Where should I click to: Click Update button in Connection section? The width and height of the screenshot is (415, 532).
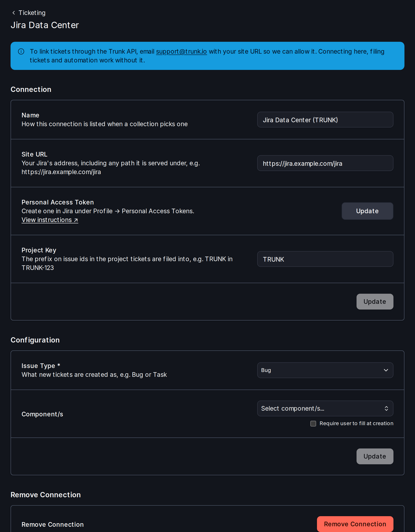(375, 302)
